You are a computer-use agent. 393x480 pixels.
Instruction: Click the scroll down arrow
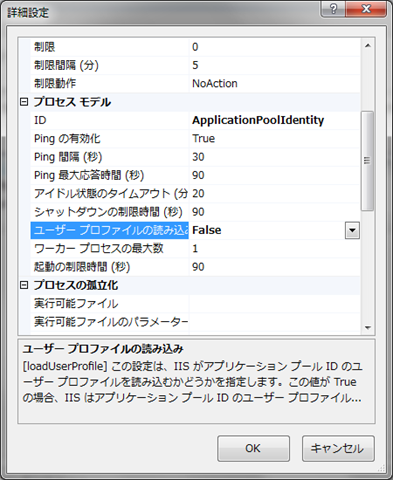(368, 328)
